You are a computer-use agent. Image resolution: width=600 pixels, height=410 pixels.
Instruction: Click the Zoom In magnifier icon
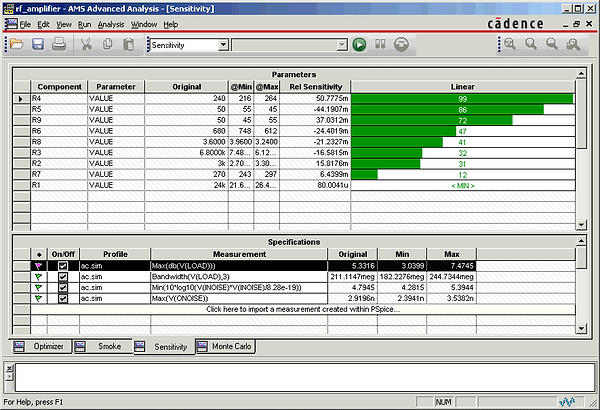click(510, 44)
